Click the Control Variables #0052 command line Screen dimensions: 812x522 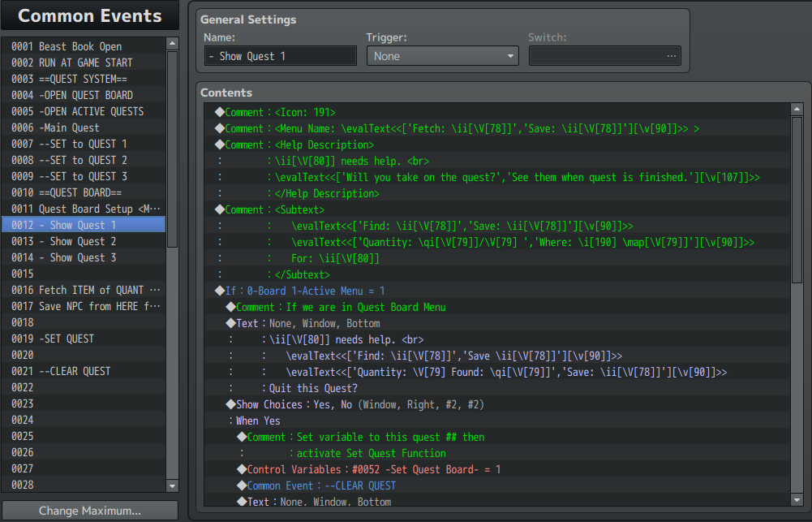point(373,469)
